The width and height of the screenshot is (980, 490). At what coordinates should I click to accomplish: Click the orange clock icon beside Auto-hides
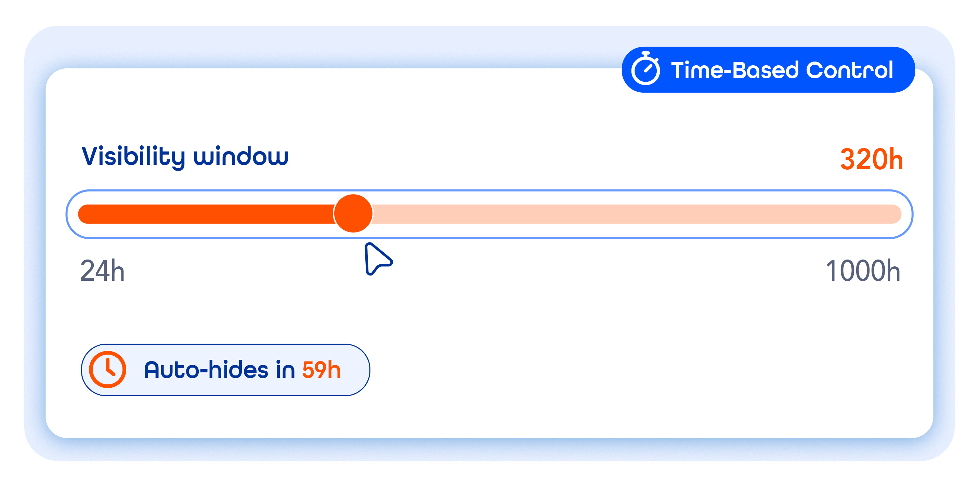click(x=108, y=369)
